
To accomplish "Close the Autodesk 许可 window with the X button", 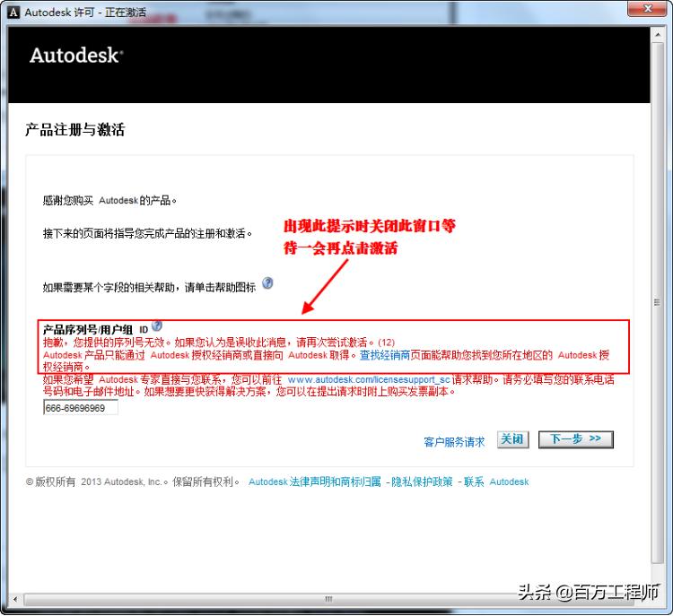I will (649, 8).
